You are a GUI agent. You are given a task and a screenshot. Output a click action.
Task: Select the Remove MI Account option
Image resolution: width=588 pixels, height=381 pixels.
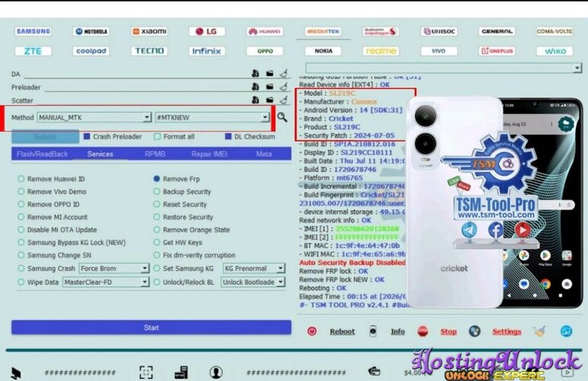pos(53,217)
